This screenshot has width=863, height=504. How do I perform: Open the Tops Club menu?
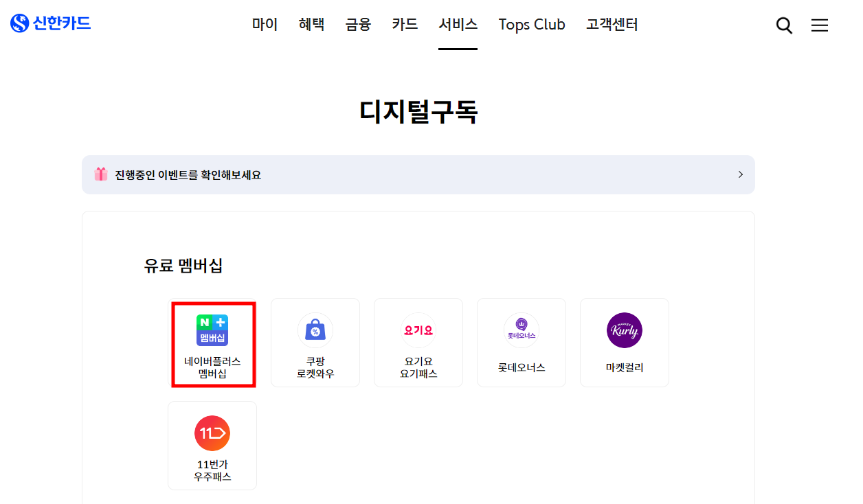coord(532,25)
